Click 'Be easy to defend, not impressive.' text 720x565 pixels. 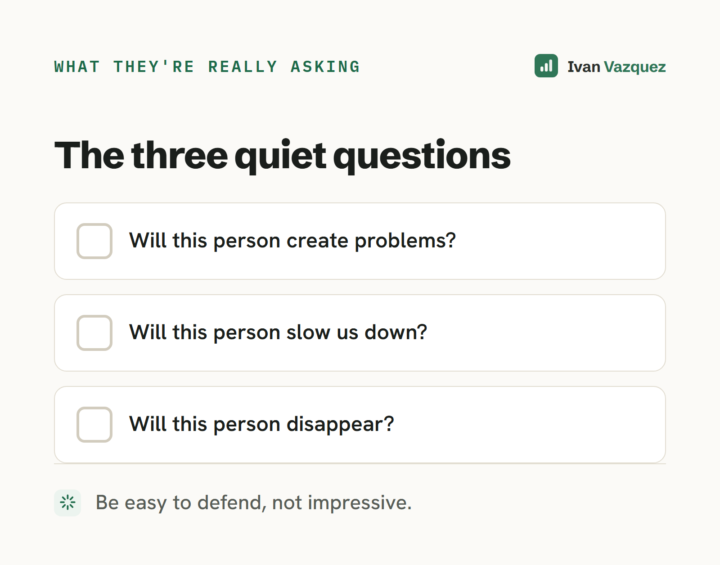tap(253, 503)
